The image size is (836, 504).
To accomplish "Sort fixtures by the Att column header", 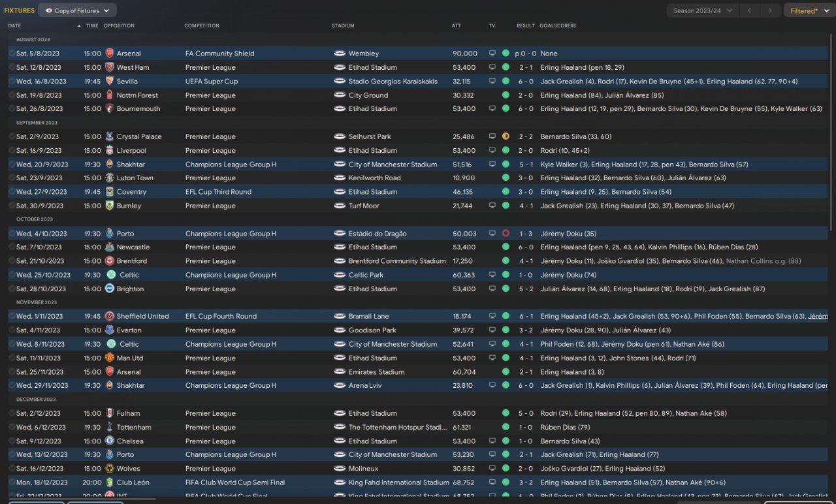I will click(x=457, y=26).
